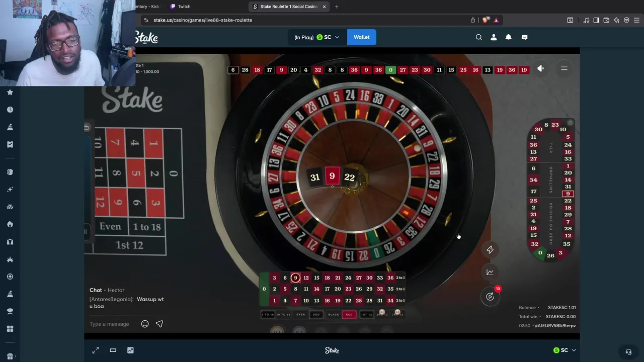Click the Hector dealer name in chat

116,290
